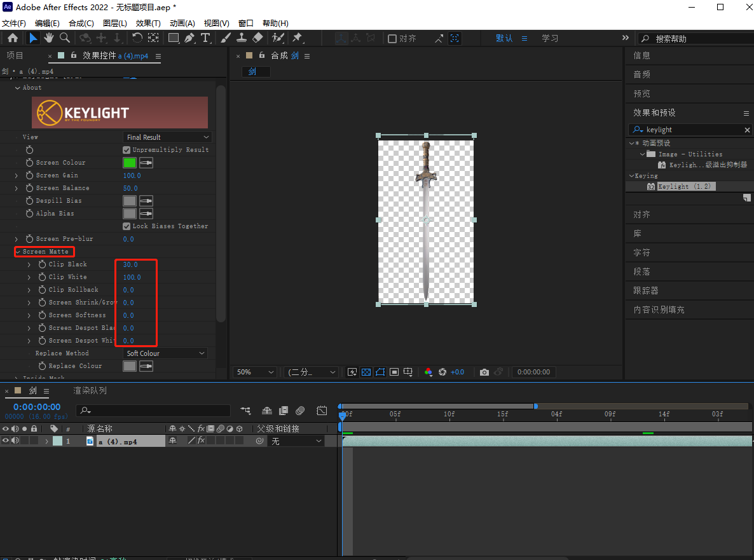Open parent link dropdown for layer 1
754x560 pixels.
(x=296, y=441)
